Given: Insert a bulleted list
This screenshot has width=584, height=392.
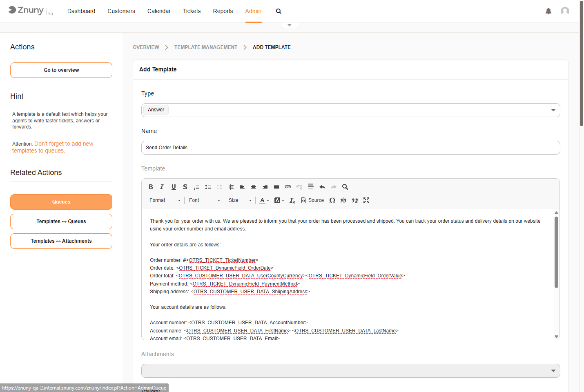Looking at the screenshot, I should [208, 187].
